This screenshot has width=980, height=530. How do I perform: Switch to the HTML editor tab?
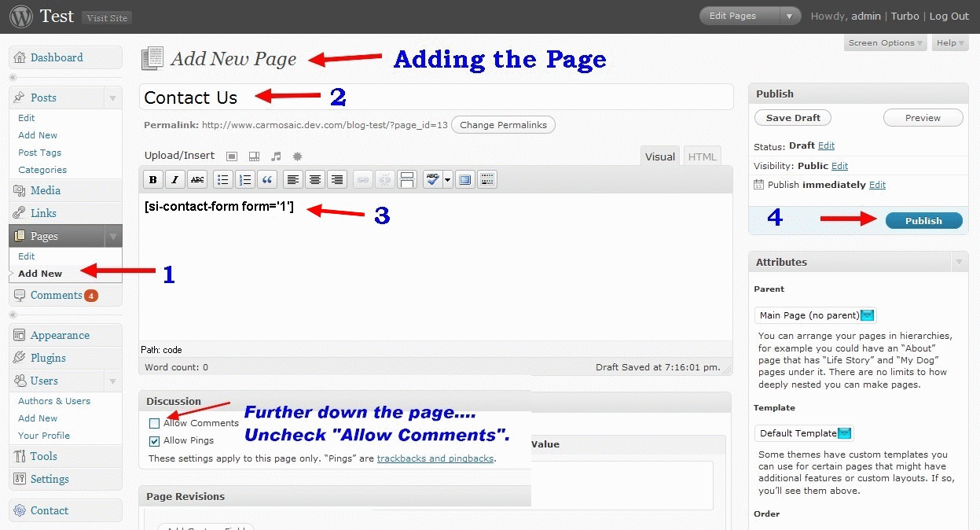(x=702, y=156)
